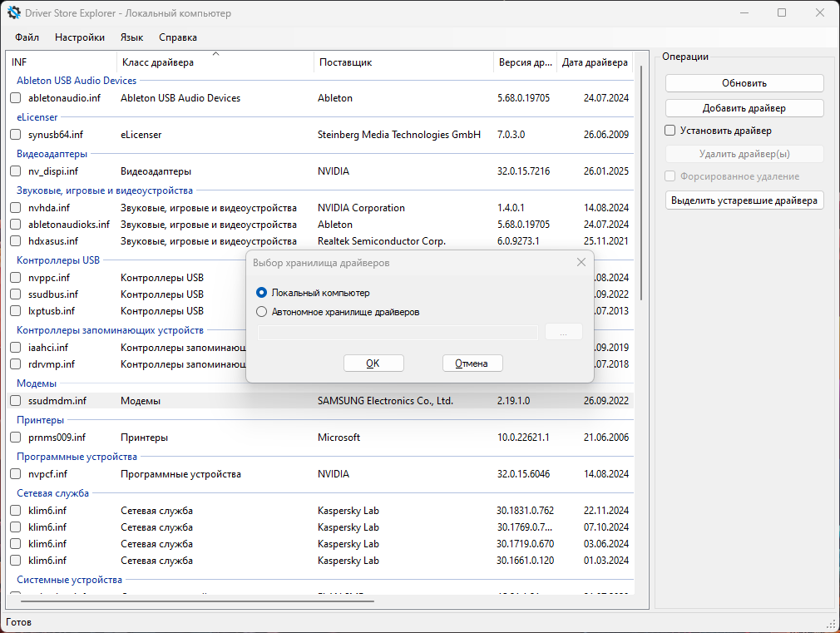This screenshot has height=633, width=840.
Task: Check the ssudmdm.inf checkbox
Action: point(16,400)
